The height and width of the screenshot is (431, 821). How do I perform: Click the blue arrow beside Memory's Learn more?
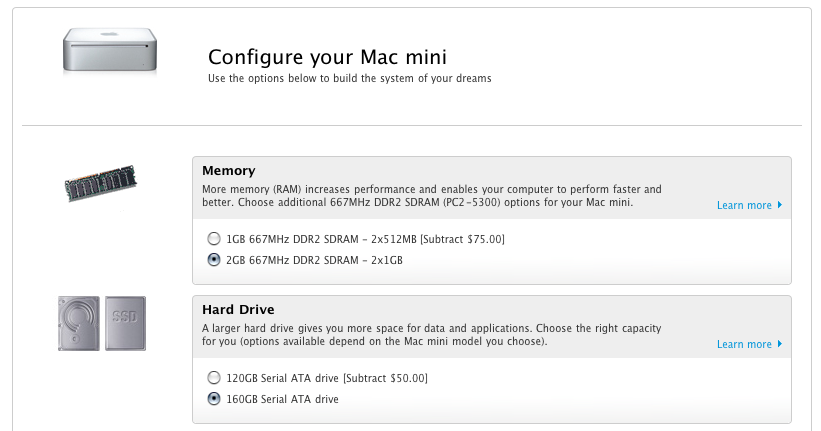tap(780, 205)
